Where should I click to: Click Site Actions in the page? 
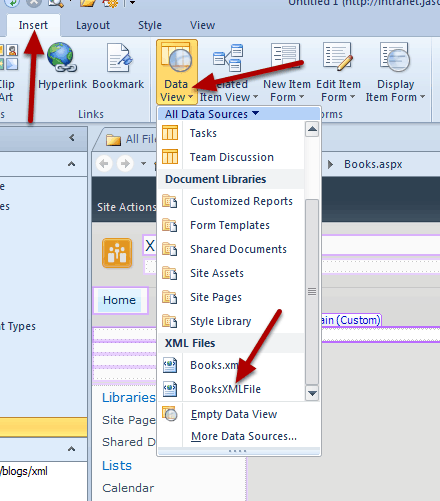coord(126,207)
